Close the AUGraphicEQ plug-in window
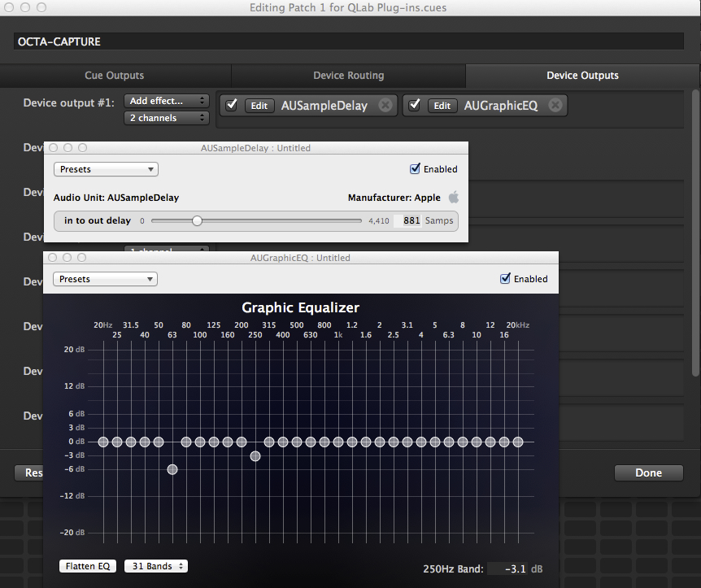This screenshot has width=701, height=588. pos(53,258)
